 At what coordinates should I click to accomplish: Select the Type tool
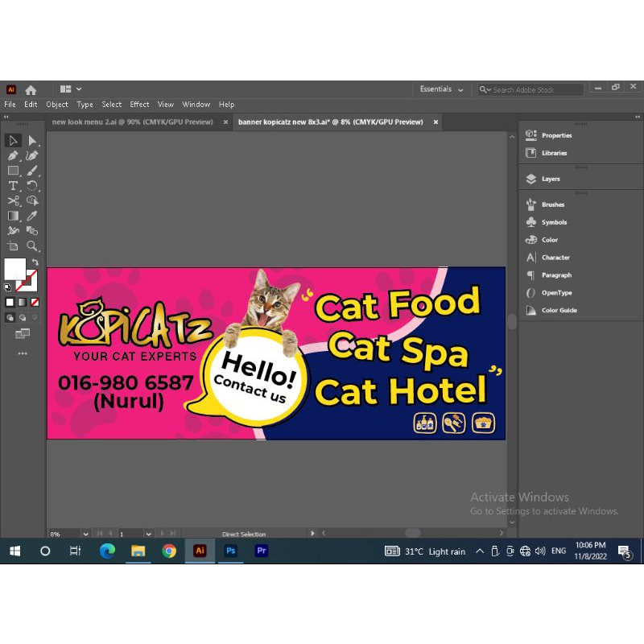point(13,186)
